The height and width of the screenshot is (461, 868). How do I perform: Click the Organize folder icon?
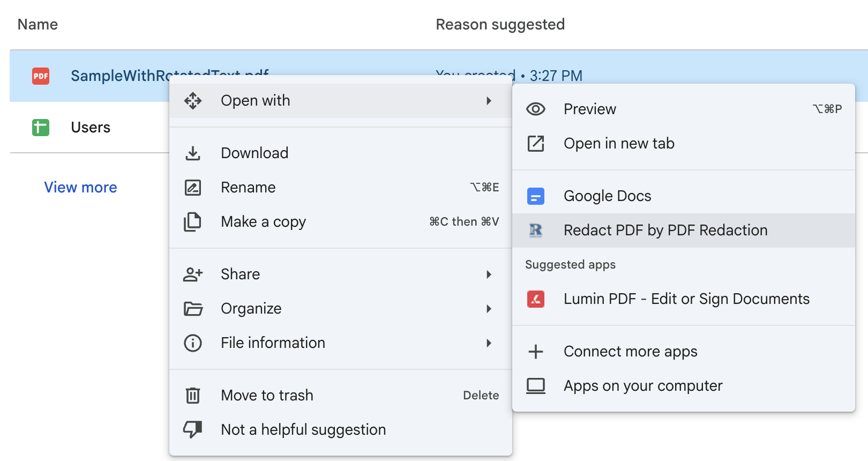(193, 309)
